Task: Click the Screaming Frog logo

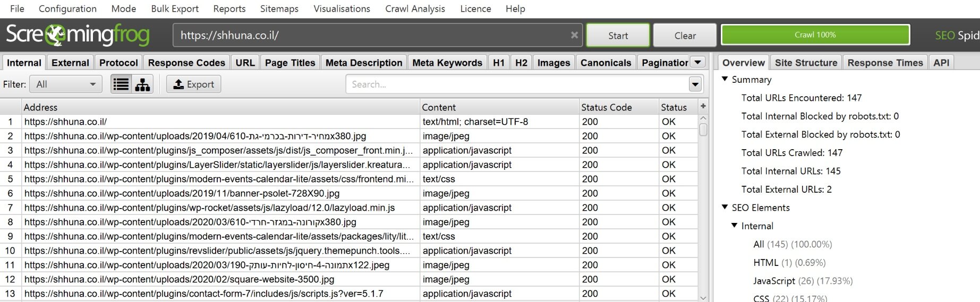Action: (78, 35)
